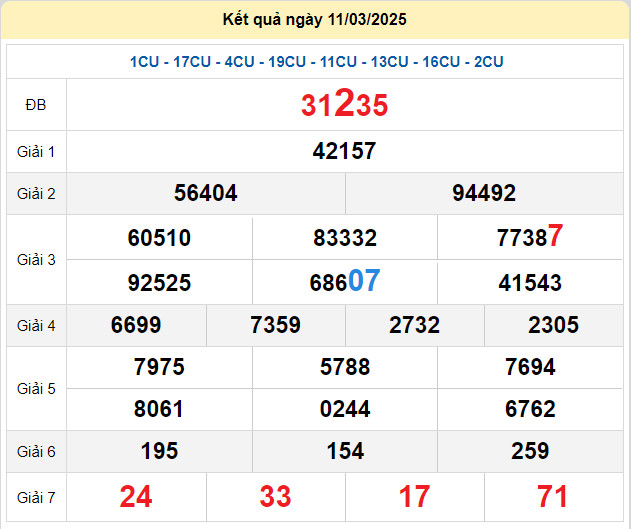Screen dimensions: 631x529
Task: Select fifth prize number 6762
Action: coord(530,409)
